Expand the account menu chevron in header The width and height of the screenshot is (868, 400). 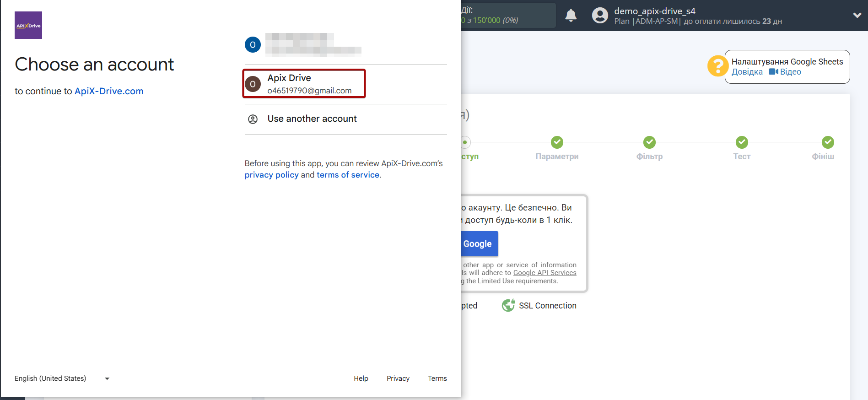pos(857,15)
